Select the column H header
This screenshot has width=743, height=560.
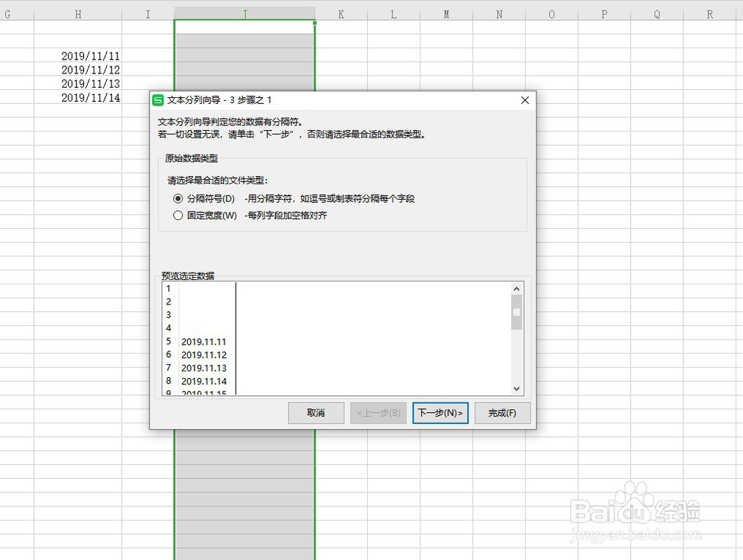tap(77, 13)
